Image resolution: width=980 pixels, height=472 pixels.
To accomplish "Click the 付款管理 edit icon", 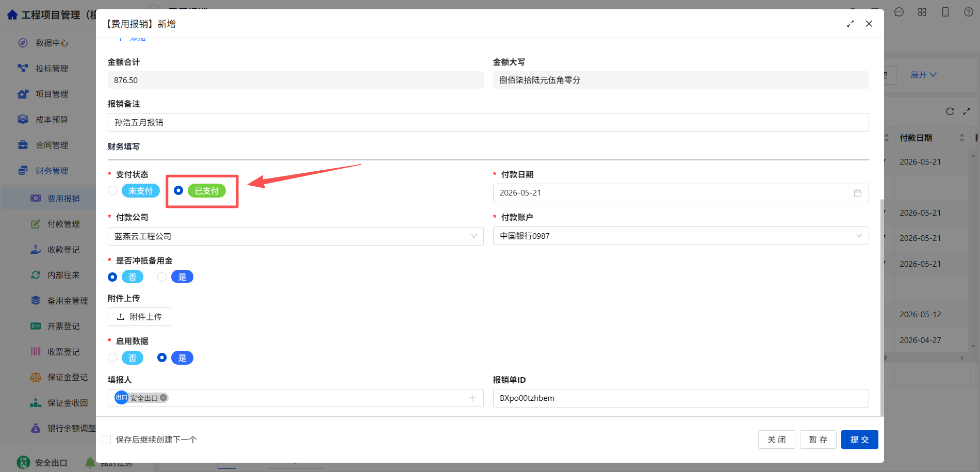I will point(36,224).
